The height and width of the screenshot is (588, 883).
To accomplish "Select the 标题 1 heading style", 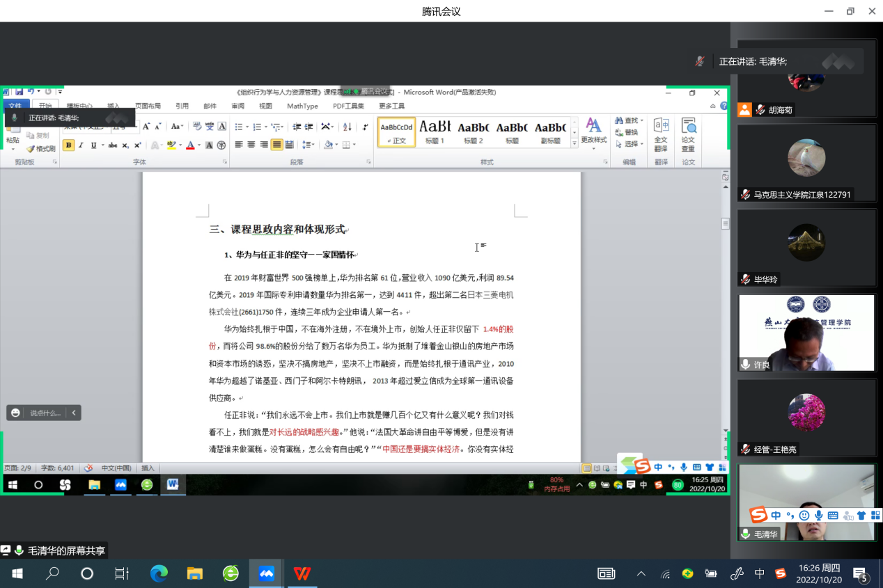I will coord(435,132).
